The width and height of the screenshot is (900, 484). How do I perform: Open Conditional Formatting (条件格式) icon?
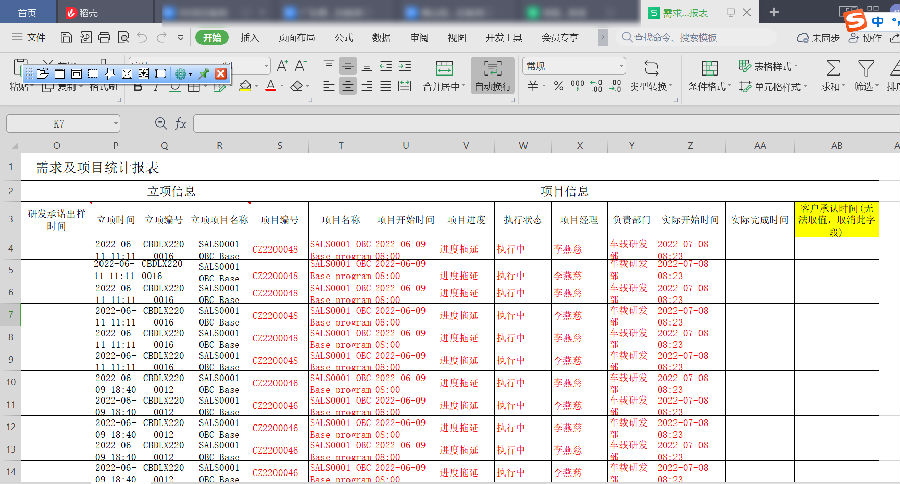[710, 68]
